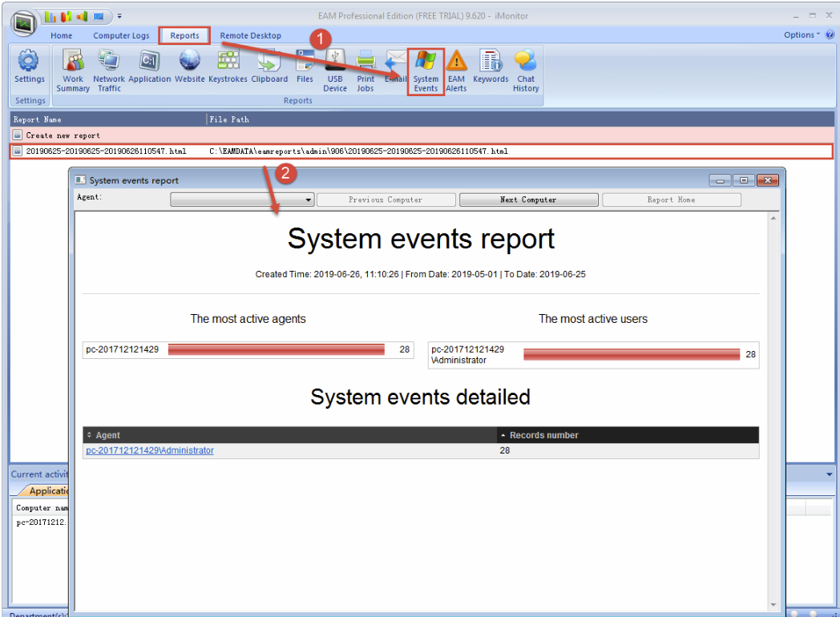
Task: Open the EAM Alerts report
Action: [456, 71]
